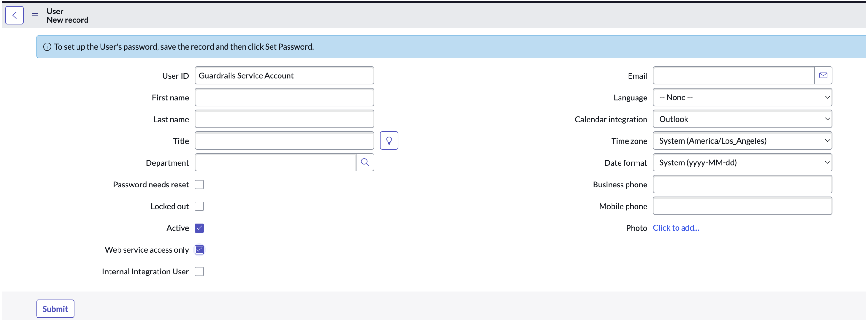This screenshot has height=324, width=868.
Task: Uncheck the Active checkbox
Action: (x=199, y=228)
